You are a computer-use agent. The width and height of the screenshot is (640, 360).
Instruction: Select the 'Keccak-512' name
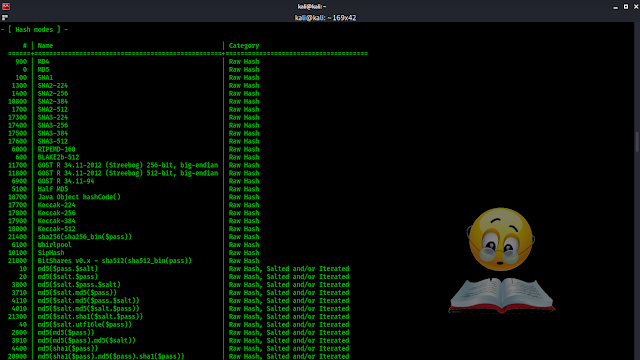[56, 229]
